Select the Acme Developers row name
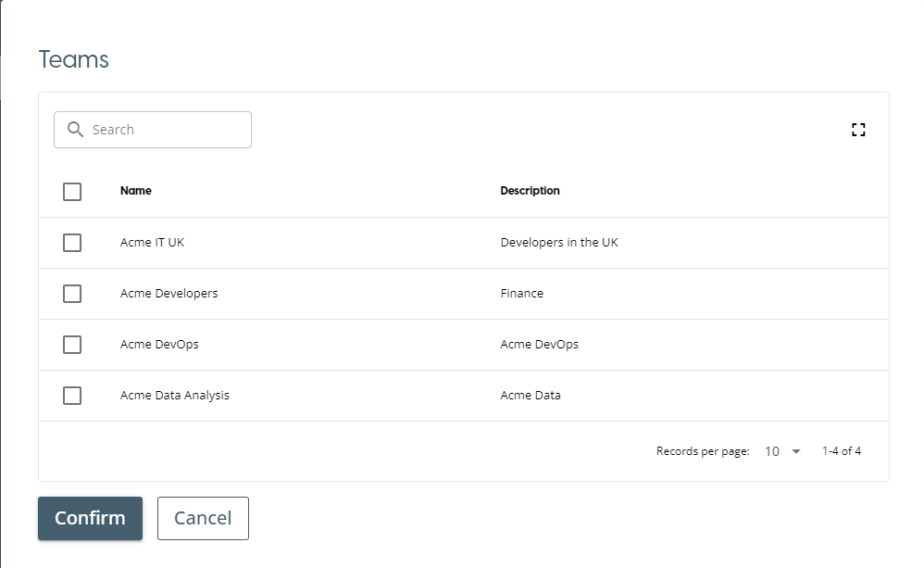Viewport: 924px width, 568px height. 169,294
